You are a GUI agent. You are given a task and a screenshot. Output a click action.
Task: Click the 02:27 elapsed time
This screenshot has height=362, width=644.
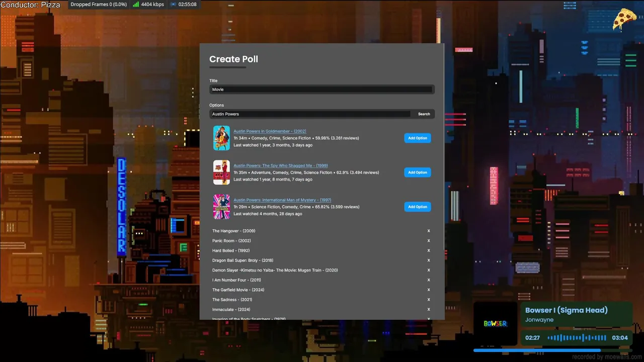coord(533,338)
